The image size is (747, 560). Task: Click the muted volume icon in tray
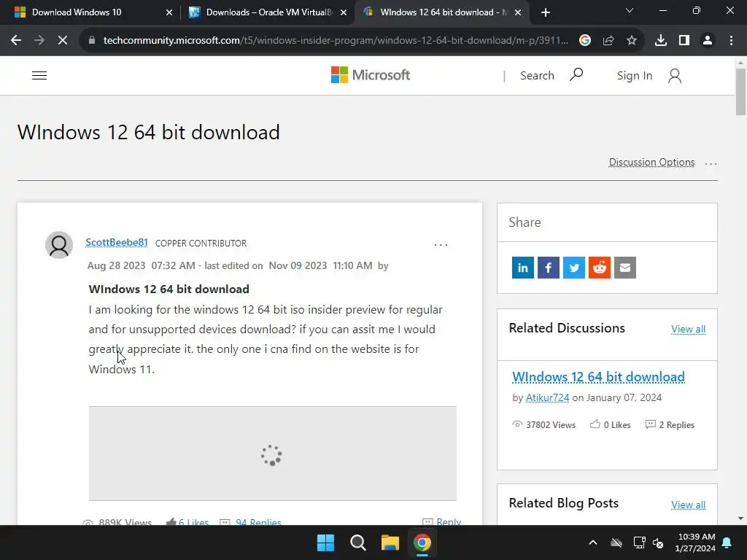click(658, 542)
